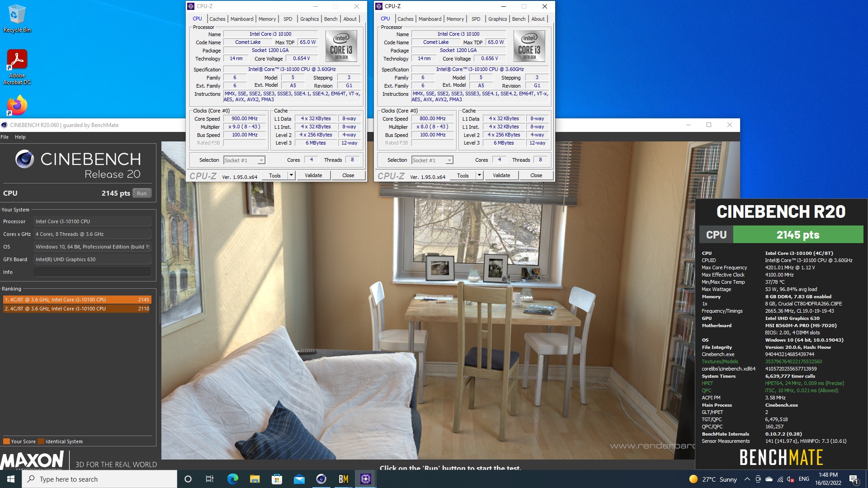This screenshot has height=488, width=868.
Task: Open About tab in right CPU-Z window
Action: [538, 19]
